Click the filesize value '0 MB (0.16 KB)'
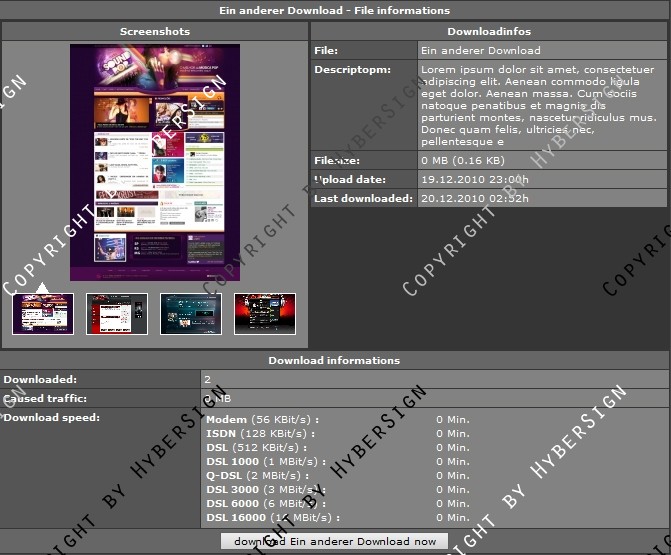 (x=463, y=160)
